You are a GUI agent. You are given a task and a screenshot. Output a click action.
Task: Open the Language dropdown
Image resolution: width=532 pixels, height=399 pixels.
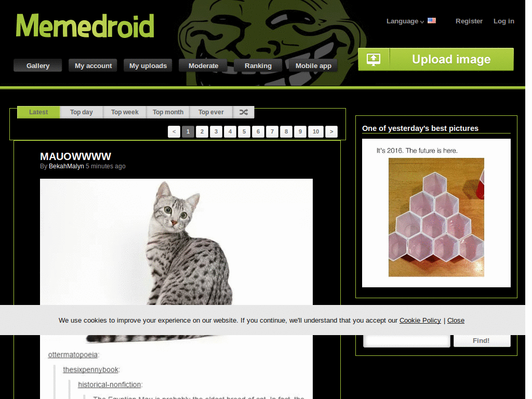click(405, 21)
